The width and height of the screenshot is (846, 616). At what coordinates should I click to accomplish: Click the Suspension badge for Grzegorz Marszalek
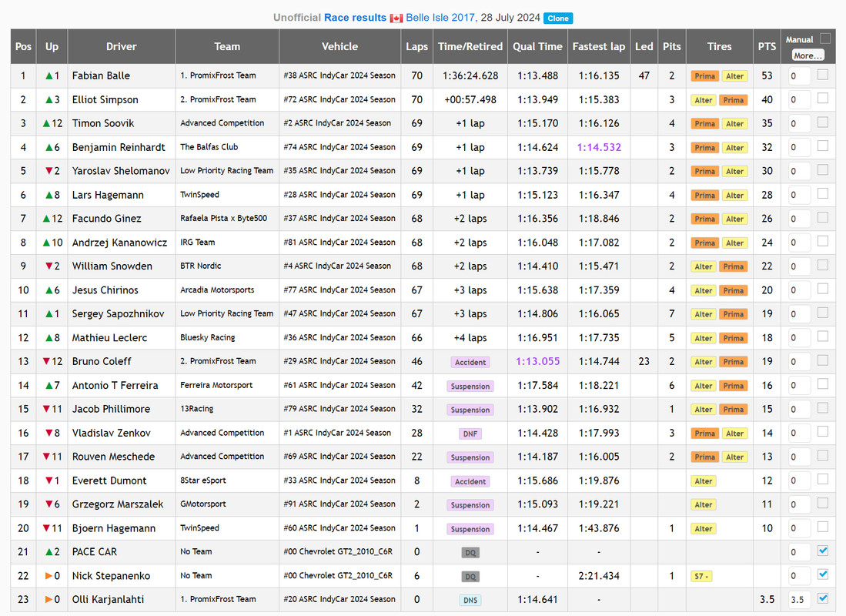point(470,505)
